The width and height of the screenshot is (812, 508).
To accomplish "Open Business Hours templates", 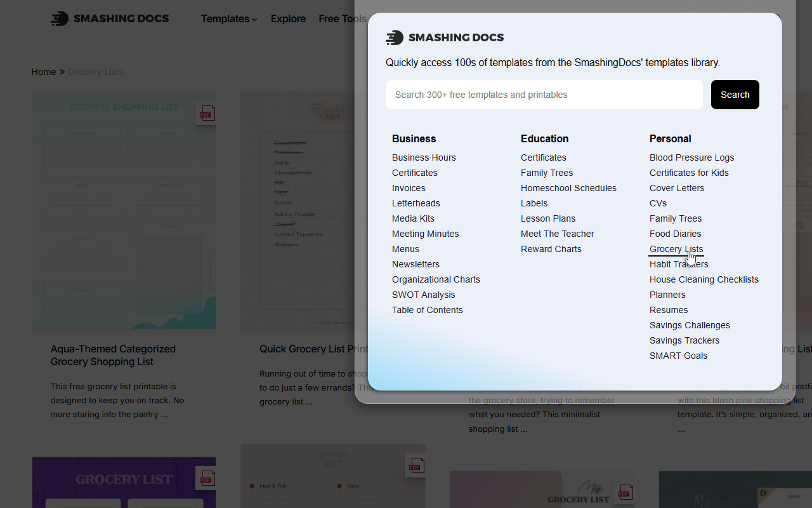I will pyautogui.click(x=424, y=157).
